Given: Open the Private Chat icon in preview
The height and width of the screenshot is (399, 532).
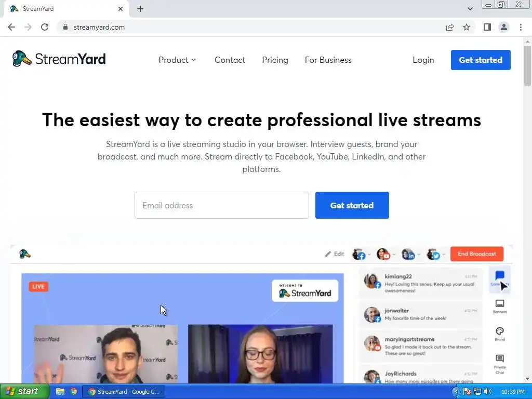Looking at the screenshot, I should coord(500,364).
